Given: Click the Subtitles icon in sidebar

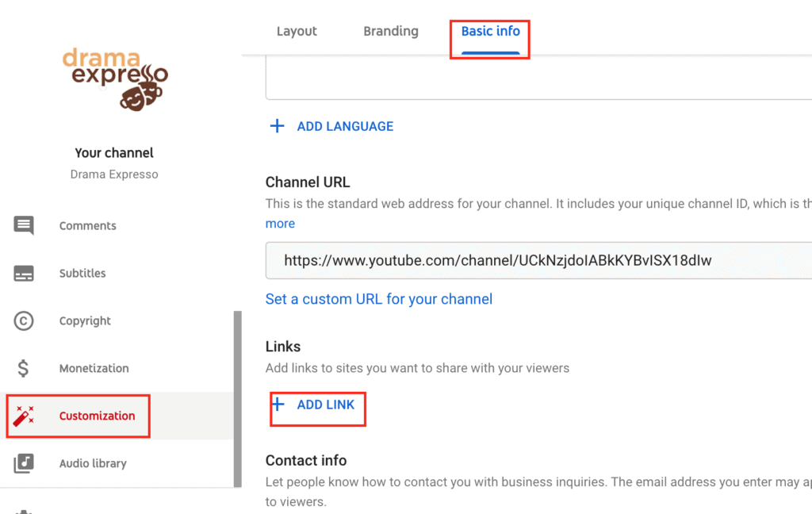Looking at the screenshot, I should tap(24, 274).
